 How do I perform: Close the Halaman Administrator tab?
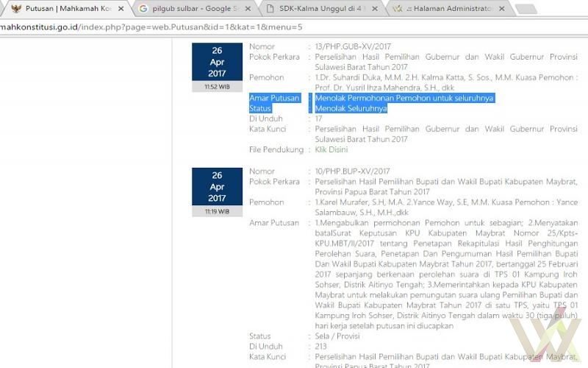[x=502, y=9]
